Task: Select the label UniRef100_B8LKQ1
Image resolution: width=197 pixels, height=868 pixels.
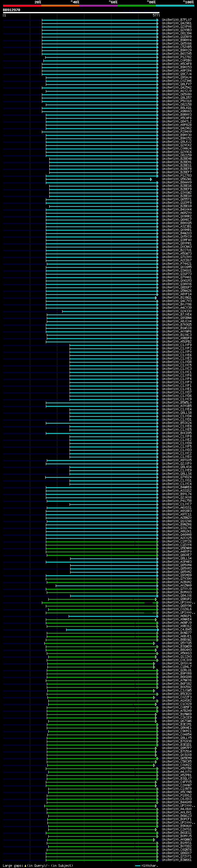Action: pyautogui.click(x=177, y=108)
